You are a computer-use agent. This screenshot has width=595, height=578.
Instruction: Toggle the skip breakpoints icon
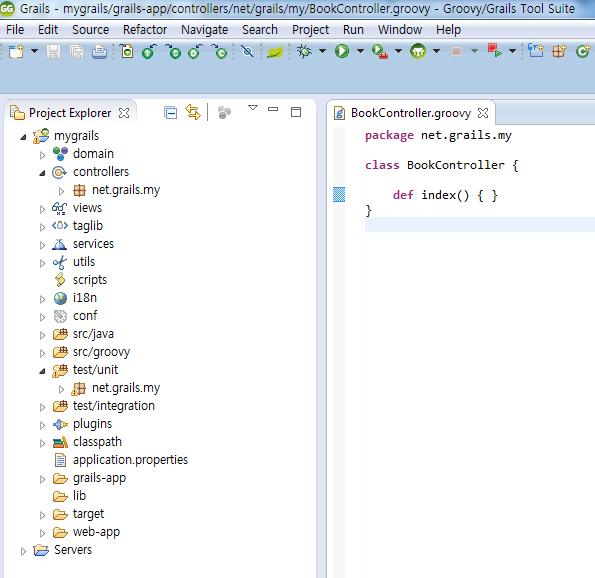[x=247, y=51]
